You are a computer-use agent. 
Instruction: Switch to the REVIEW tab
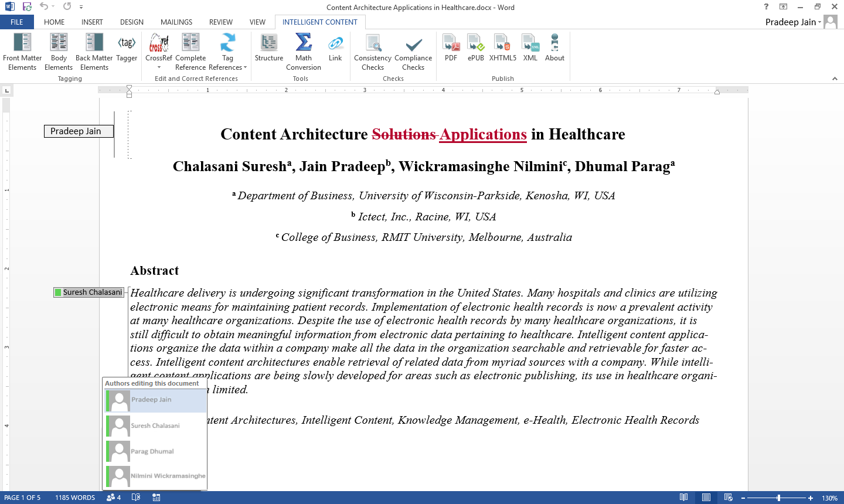click(221, 22)
